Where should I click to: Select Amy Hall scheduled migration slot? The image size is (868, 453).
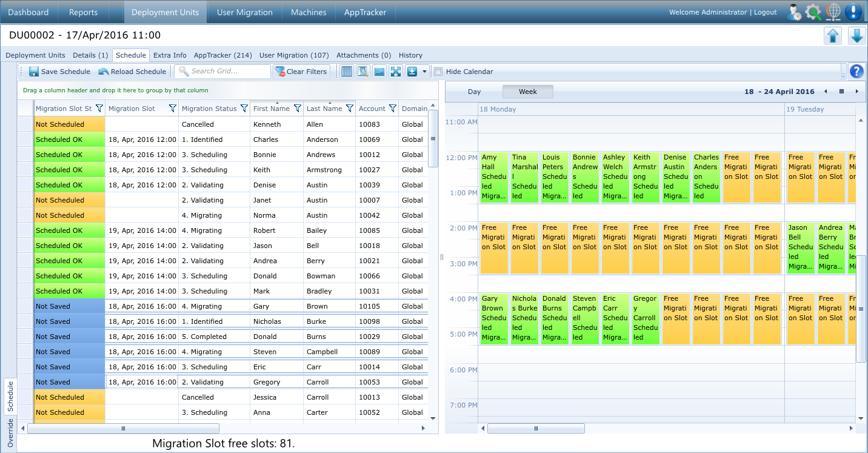(494, 177)
